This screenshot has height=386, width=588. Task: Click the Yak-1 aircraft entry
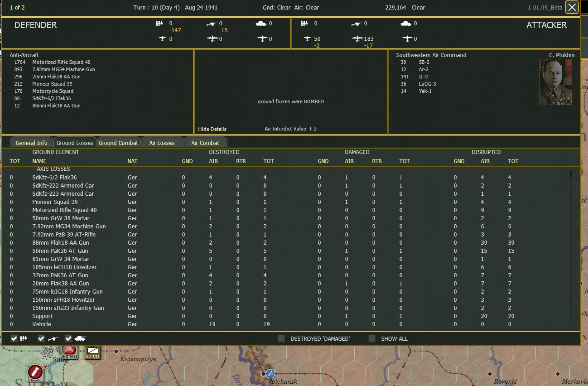point(425,91)
